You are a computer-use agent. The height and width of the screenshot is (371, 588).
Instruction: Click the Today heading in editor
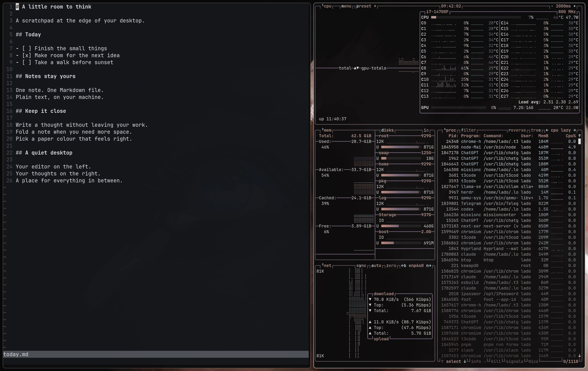28,34
